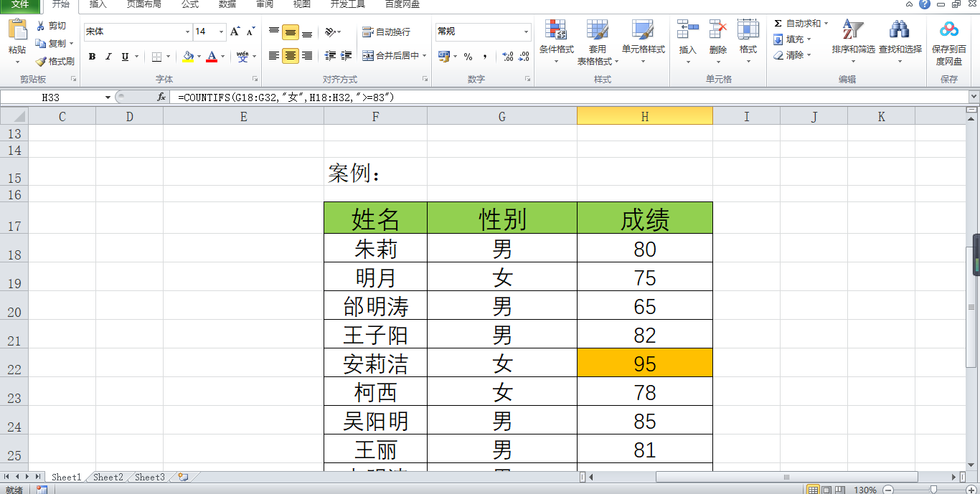Image resolution: width=980 pixels, height=494 pixels.
Task: Apply percent style
Action: point(468,57)
